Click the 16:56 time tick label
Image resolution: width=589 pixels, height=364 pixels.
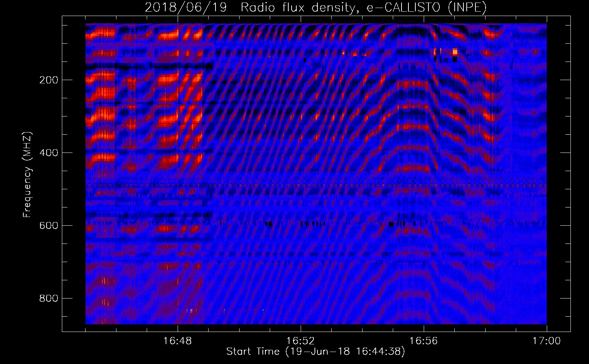[424, 341]
